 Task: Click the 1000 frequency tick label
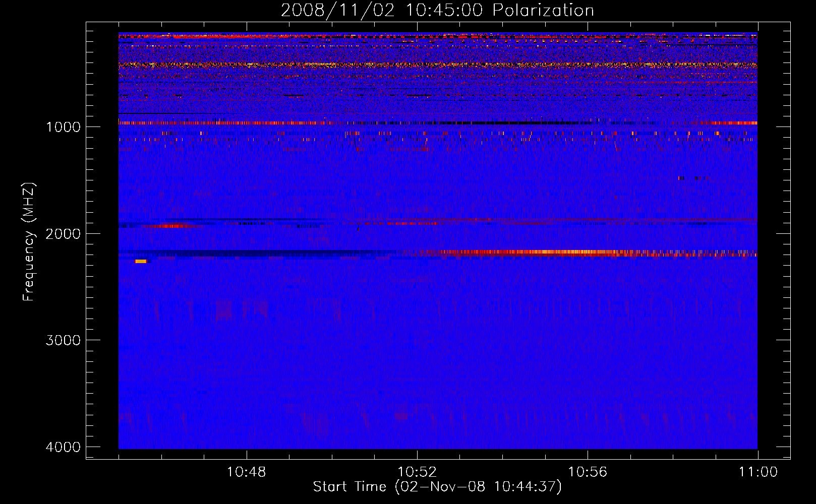click(x=63, y=127)
